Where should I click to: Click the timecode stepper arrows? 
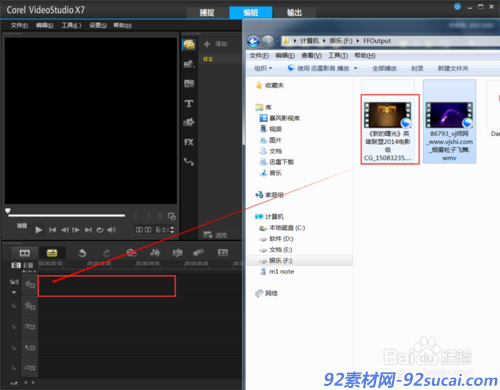pos(172,230)
